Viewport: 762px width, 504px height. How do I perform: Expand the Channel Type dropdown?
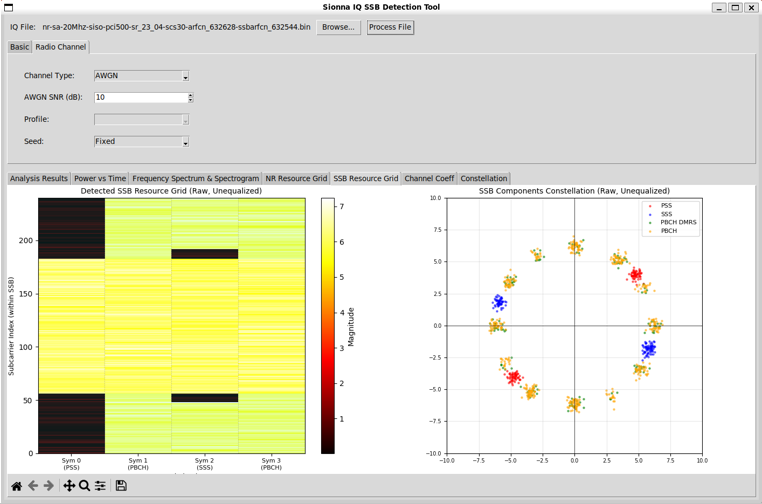pyautogui.click(x=141, y=76)
